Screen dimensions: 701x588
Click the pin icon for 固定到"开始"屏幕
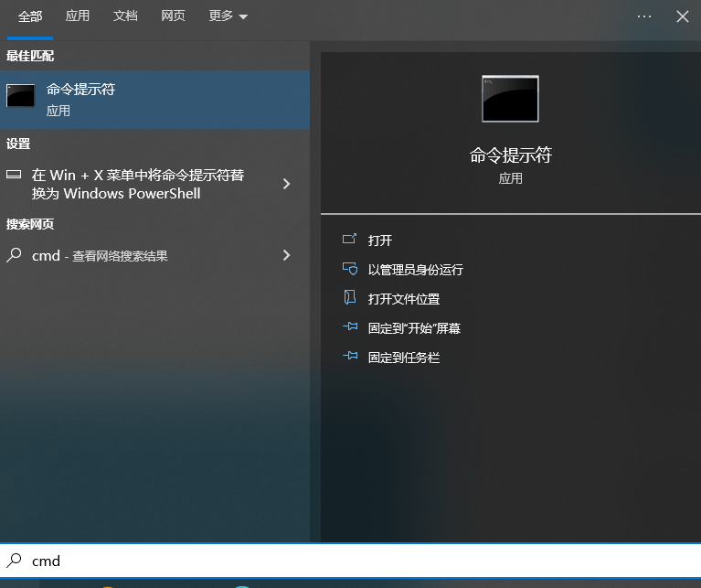(x=349, y=327)
